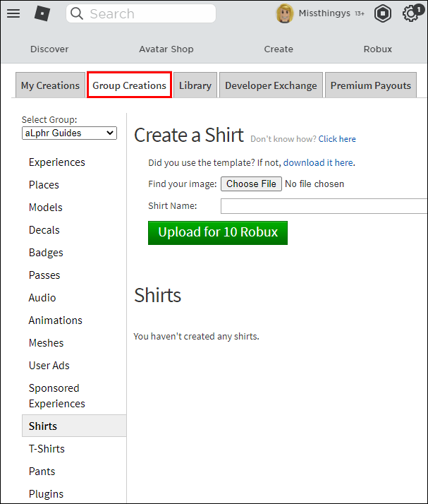Click the 'Click here' help link

tap(337, 139)
